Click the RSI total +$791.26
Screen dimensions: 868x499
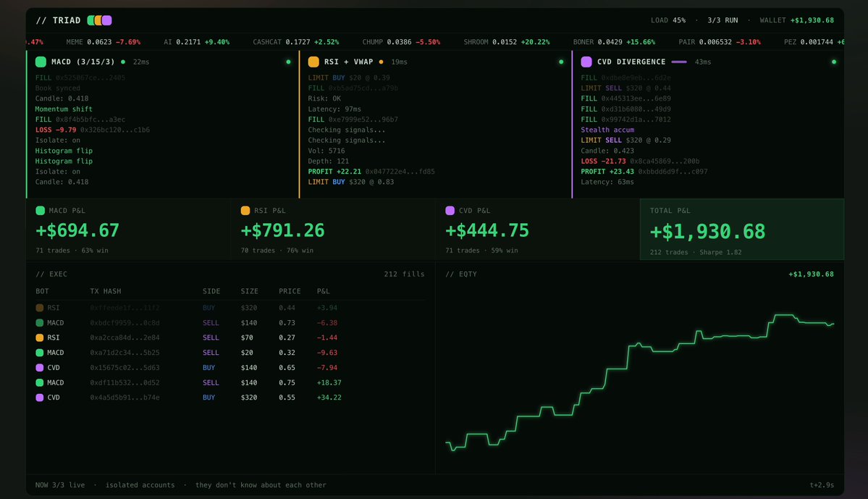tap(283, 230)
